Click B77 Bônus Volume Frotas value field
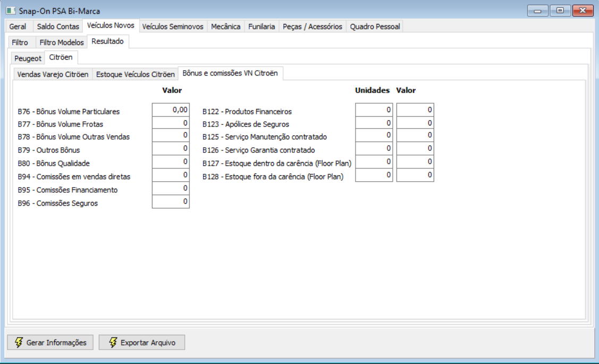The image size is (599, 364). 171,123
